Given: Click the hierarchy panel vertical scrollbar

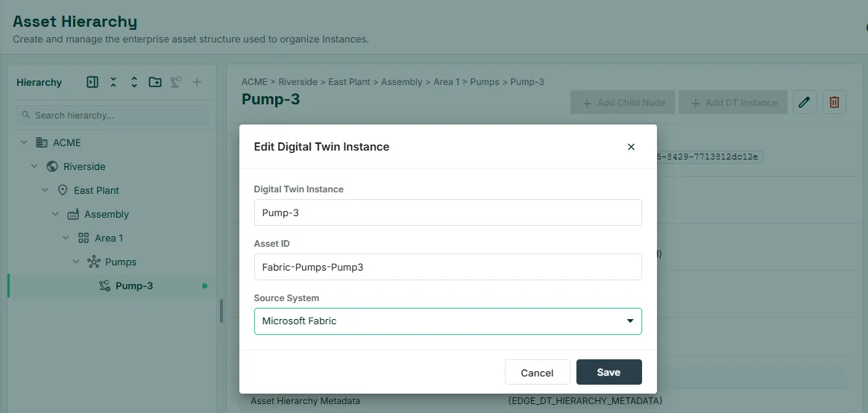Looking at the screenshot, I should pyautogui.click(x=221, y=311).
